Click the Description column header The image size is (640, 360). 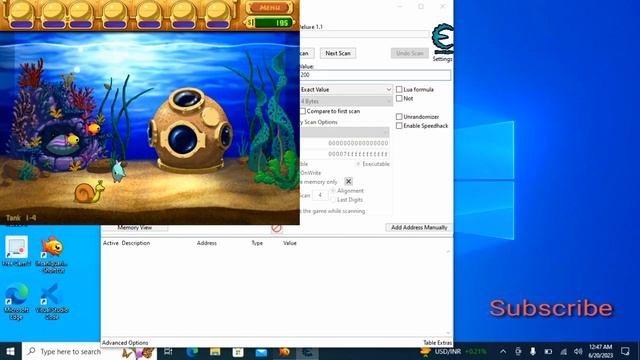[x=136, y=243]
